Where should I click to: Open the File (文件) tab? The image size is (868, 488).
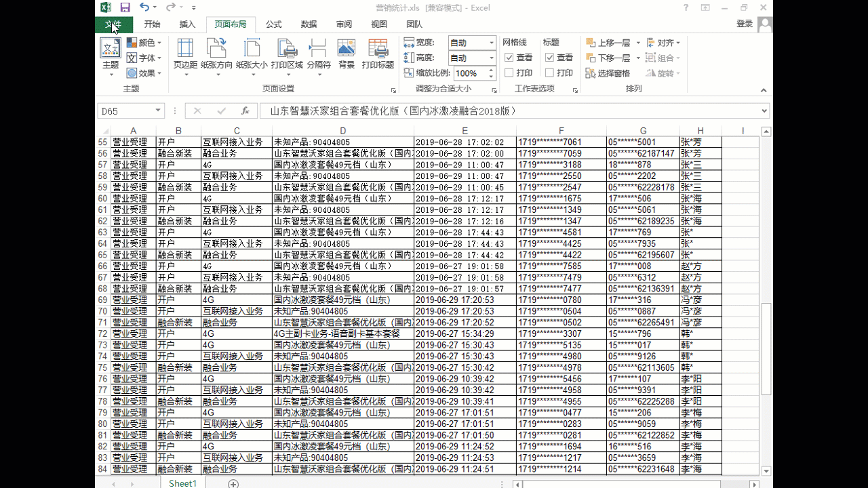(x=113, y=24)
